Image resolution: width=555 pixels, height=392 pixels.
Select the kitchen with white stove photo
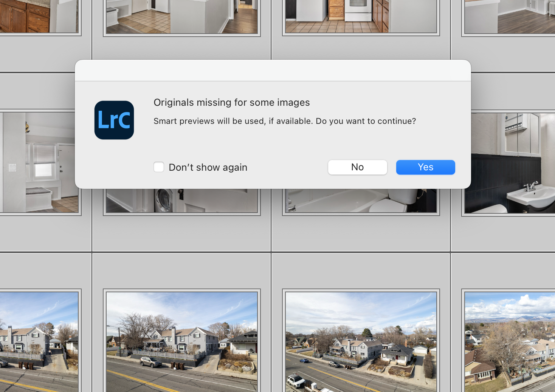click(361, 16)
